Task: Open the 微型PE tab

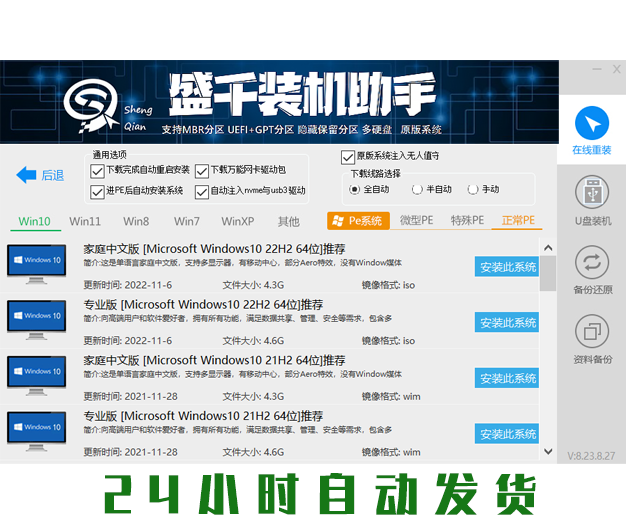Action: [x=416, y=220]
